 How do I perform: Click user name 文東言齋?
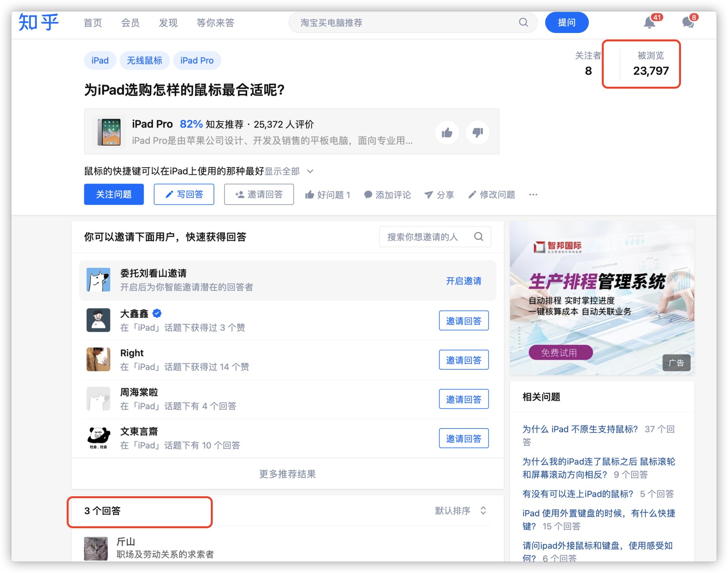pos(139,431)
